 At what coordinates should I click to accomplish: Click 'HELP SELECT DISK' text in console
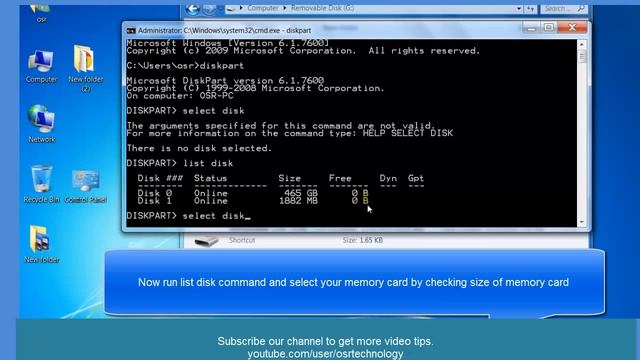point(408,133)
